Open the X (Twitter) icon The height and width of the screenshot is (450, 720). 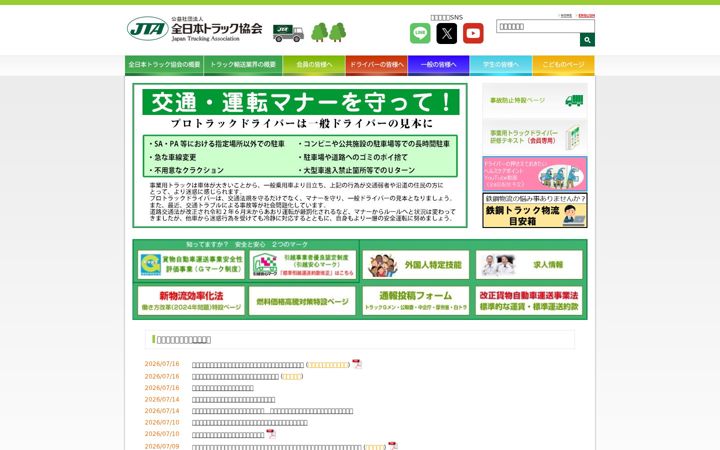coord(446,33)
